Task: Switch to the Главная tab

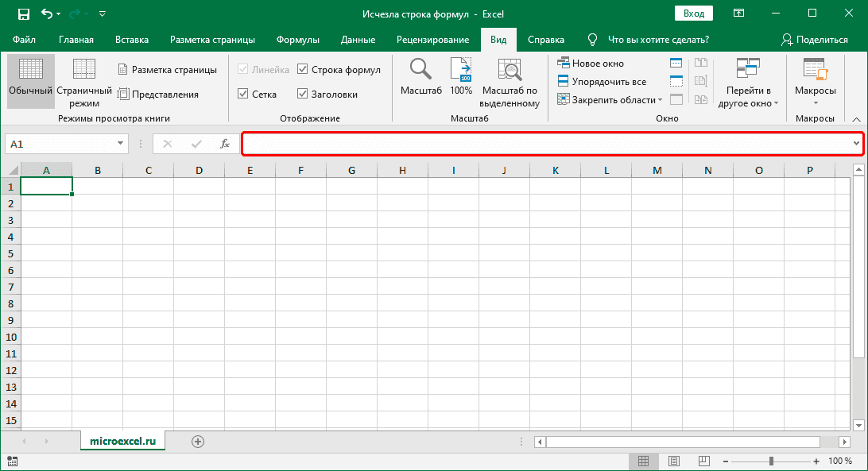Action: [x=76, y=40]
